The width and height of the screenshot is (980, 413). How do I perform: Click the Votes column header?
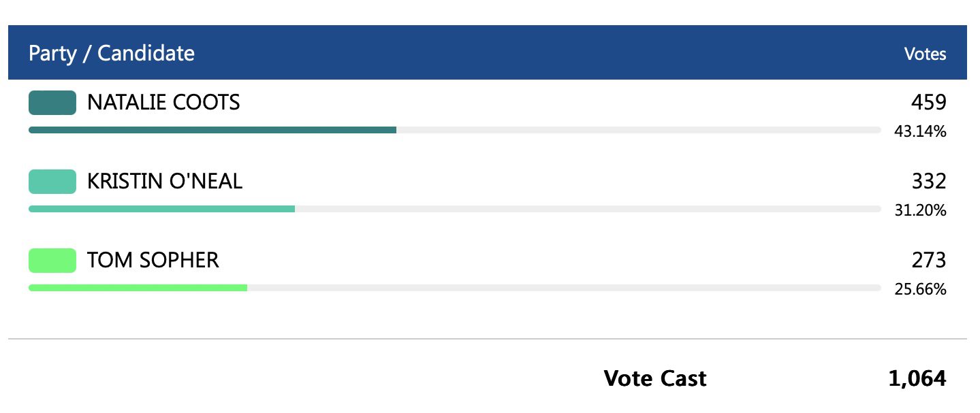pyautogui.click(x=925, y=54)
